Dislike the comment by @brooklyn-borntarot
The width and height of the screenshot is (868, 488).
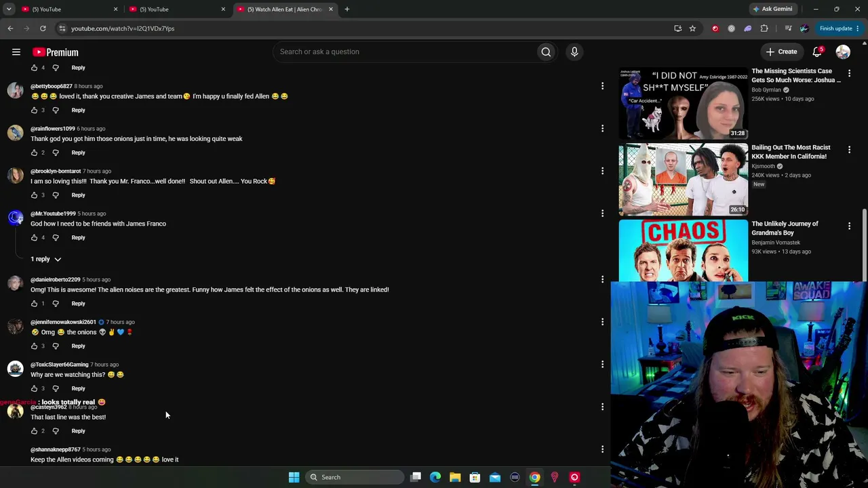point(56,195)
